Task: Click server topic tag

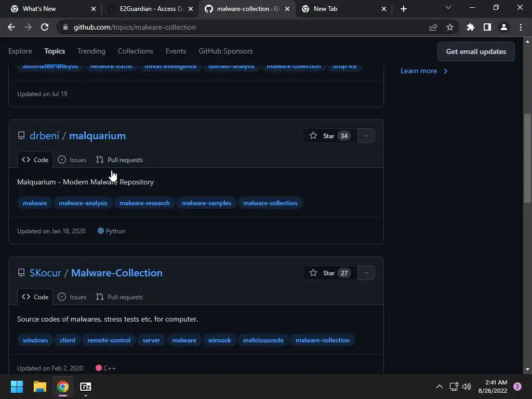Action: click(151, 340)
